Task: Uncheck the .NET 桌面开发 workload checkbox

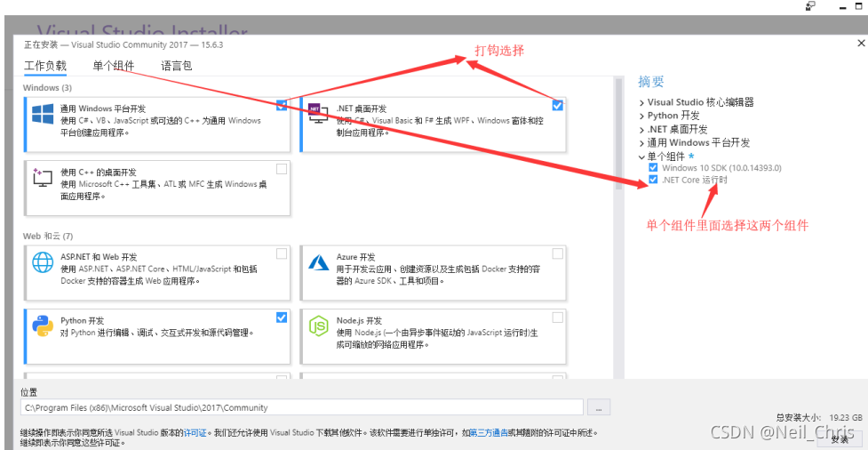Action: click(x=557, y=105)
